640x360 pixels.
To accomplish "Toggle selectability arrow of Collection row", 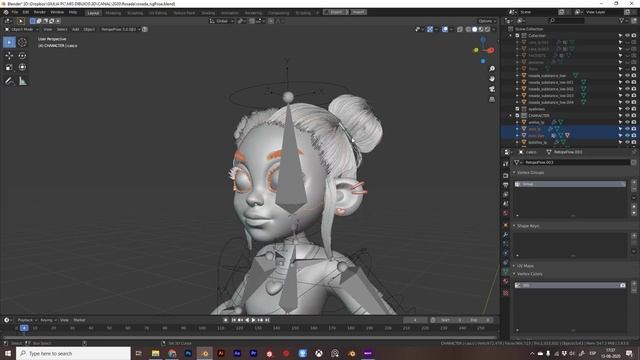I will click(x=620, y=36).
